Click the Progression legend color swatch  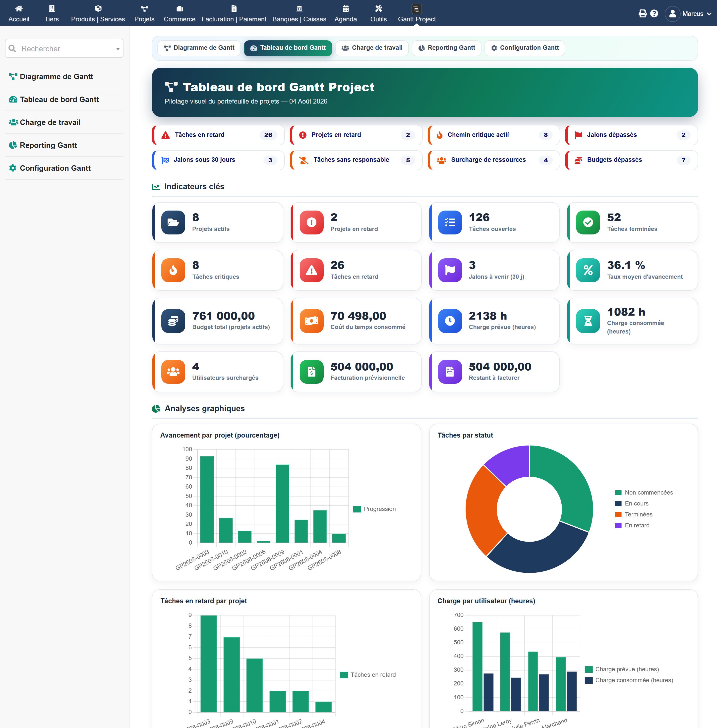point(357,509)
